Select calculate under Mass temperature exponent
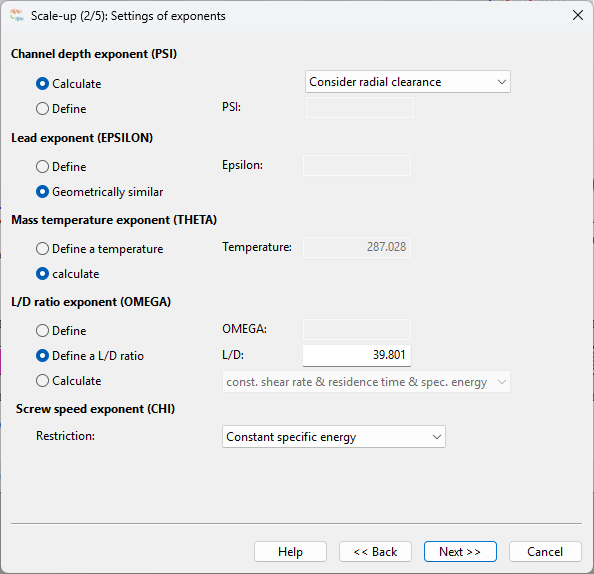The height and width of the screenshot is (574, 594). click(67, 274)
